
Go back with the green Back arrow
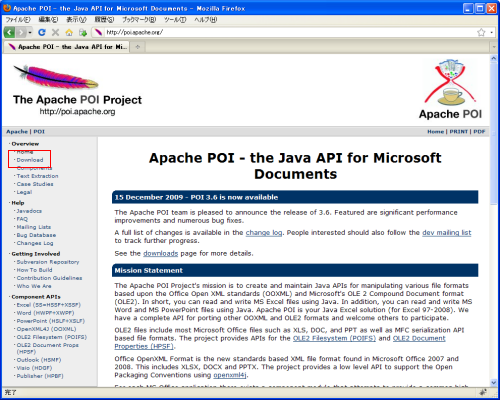pos(10,32)
